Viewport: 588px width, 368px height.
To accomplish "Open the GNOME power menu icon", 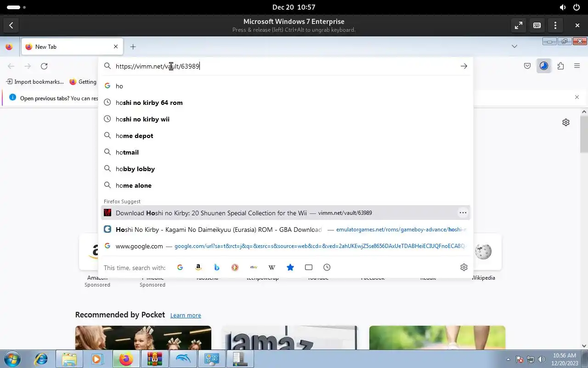I will (x=577, y=7).
